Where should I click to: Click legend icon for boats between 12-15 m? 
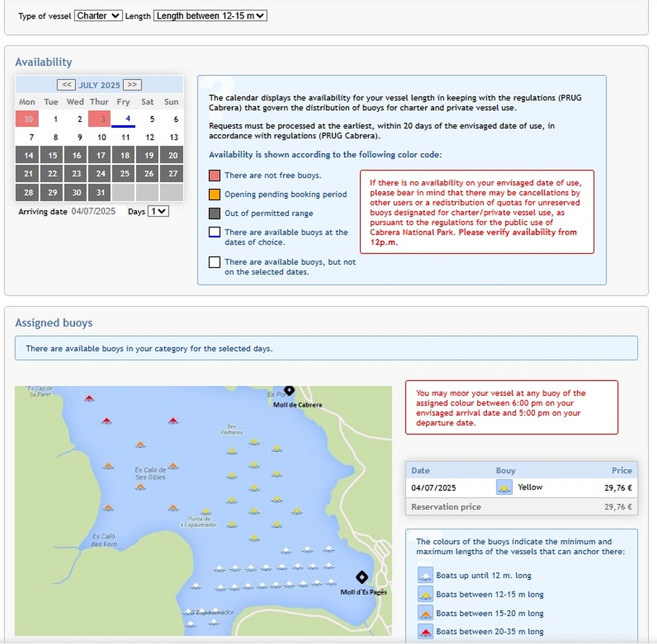coord(425,594)
